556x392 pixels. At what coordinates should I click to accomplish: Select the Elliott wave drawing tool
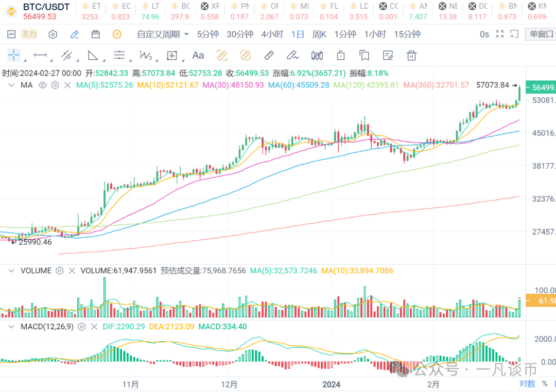pos(146,56)
